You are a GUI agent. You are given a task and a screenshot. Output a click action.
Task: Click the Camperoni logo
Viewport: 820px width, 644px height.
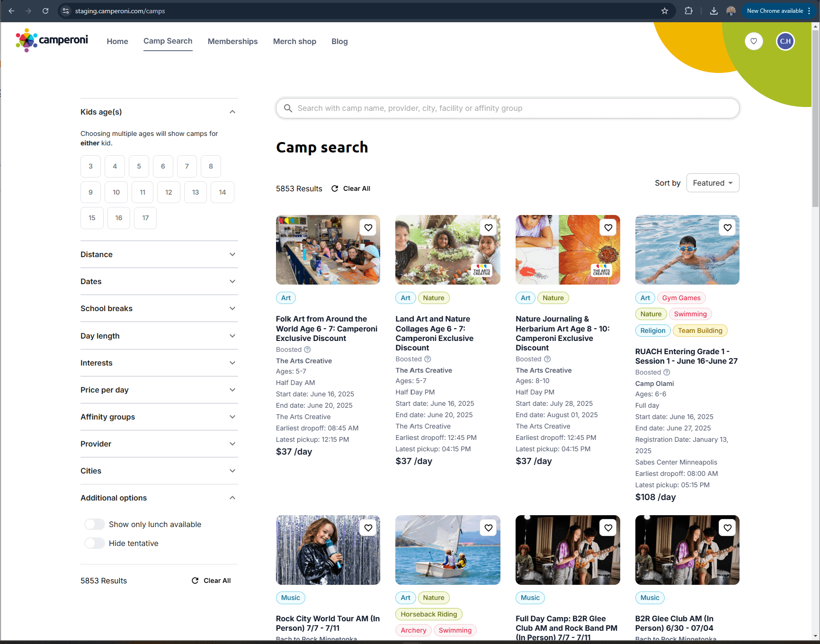(x=51, y=40)
